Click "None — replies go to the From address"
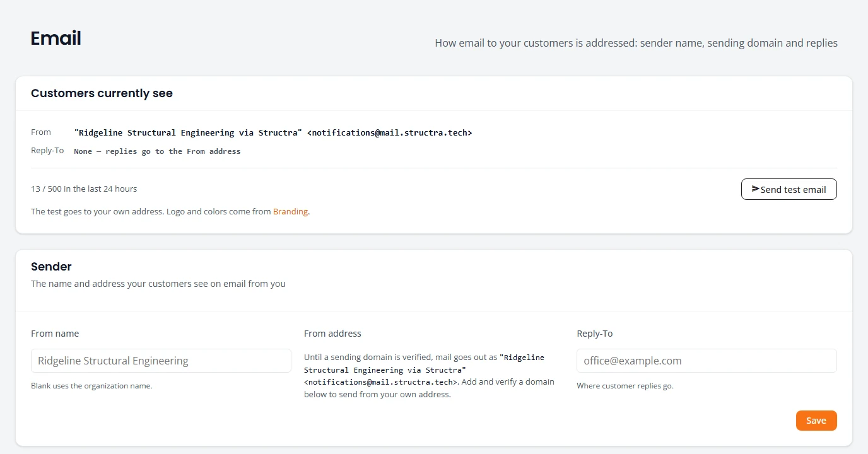The height and width of the screenshot is (454, 868). click(x=157, y=151)
